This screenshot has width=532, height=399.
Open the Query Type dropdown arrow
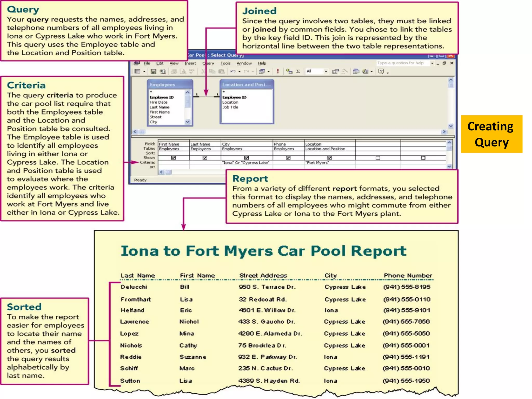coord(269,71)
